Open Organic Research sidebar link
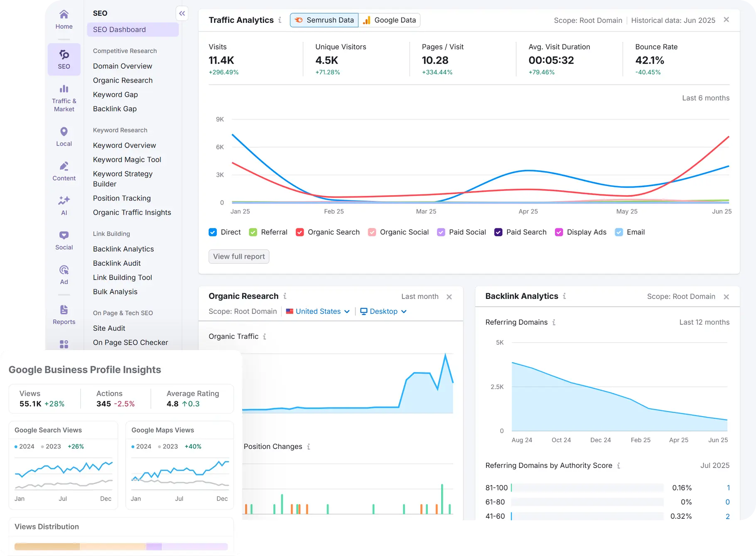The height and width of the screenshot is (556, 756). (x=123, y=80)
